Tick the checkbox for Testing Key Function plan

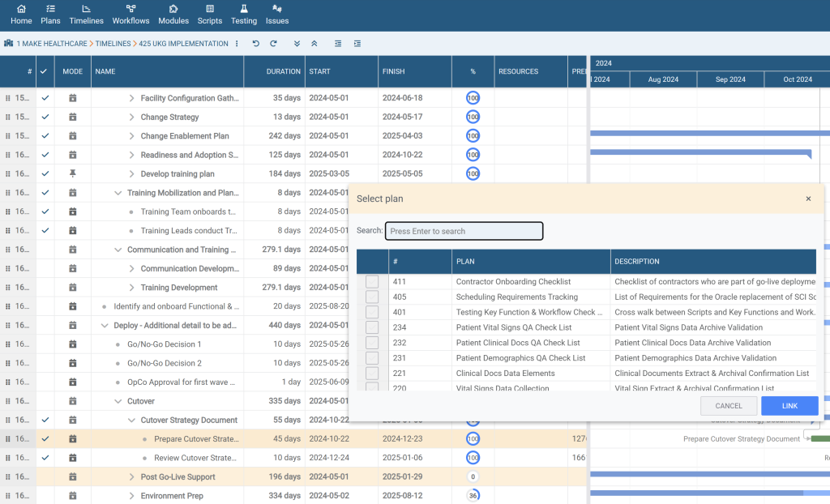coord(372,312)
